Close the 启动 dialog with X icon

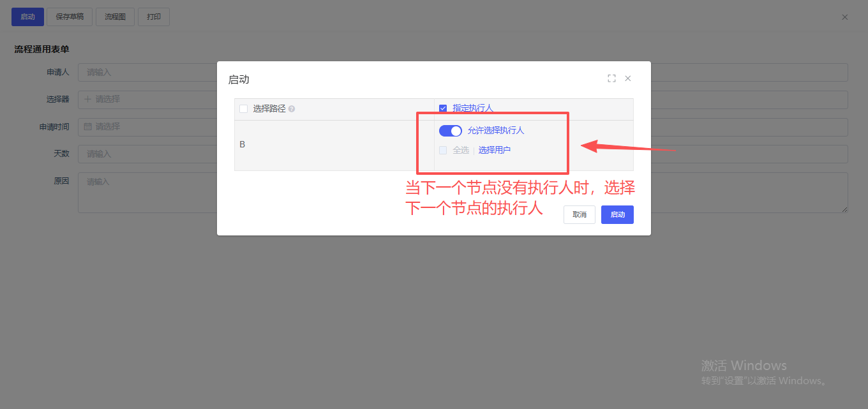(628, 78)
